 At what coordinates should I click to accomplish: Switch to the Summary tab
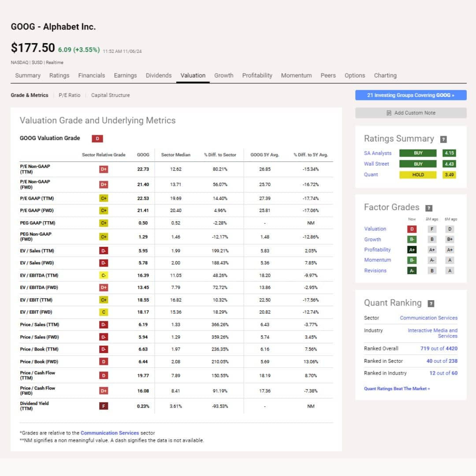[28, 75]
